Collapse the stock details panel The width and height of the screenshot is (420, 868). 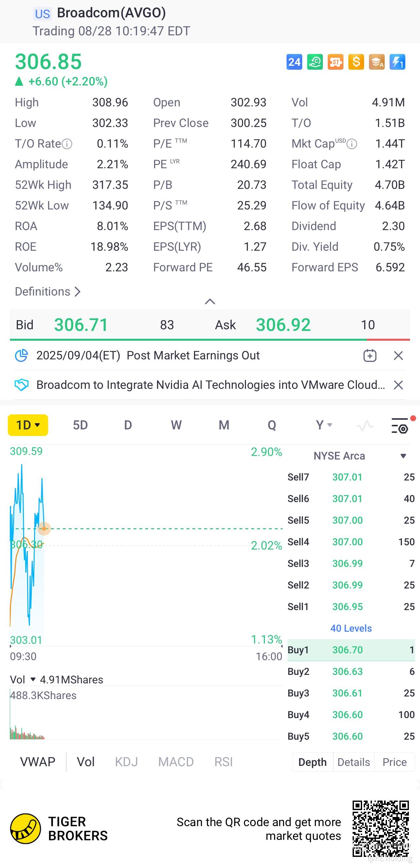[x=210, y=301]
